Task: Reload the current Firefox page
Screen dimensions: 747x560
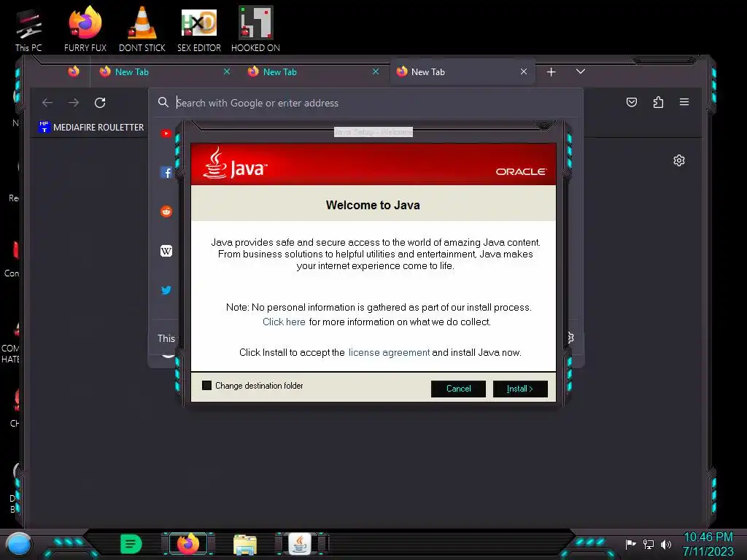Action: click(x=100, y=102)
